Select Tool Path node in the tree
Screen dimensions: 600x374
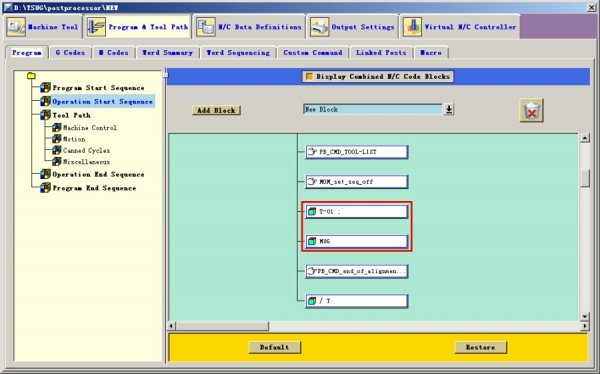tap(71, 115)
